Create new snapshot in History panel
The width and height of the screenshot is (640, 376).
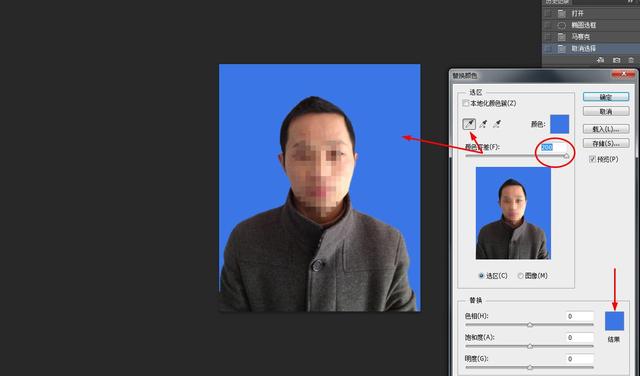(616, 60)
